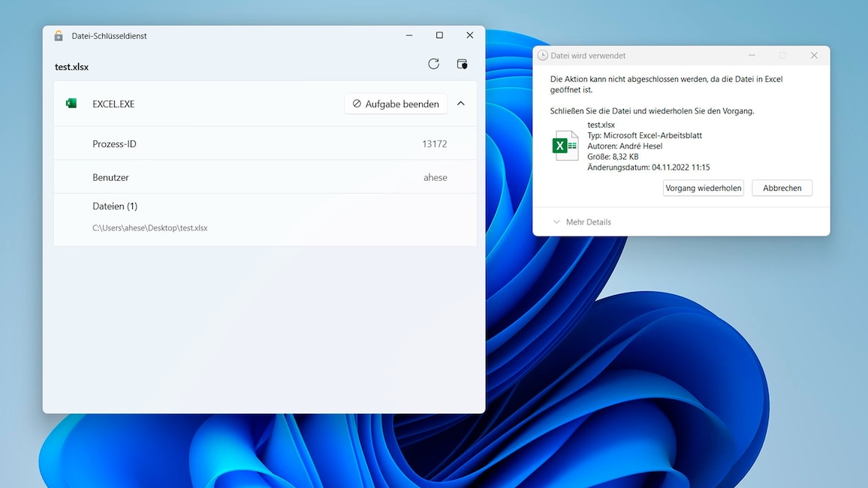This screenshot has width=868, height=488.
Task: Click the clock icon in Datei wird verwendet title
Action: [542, 56]
